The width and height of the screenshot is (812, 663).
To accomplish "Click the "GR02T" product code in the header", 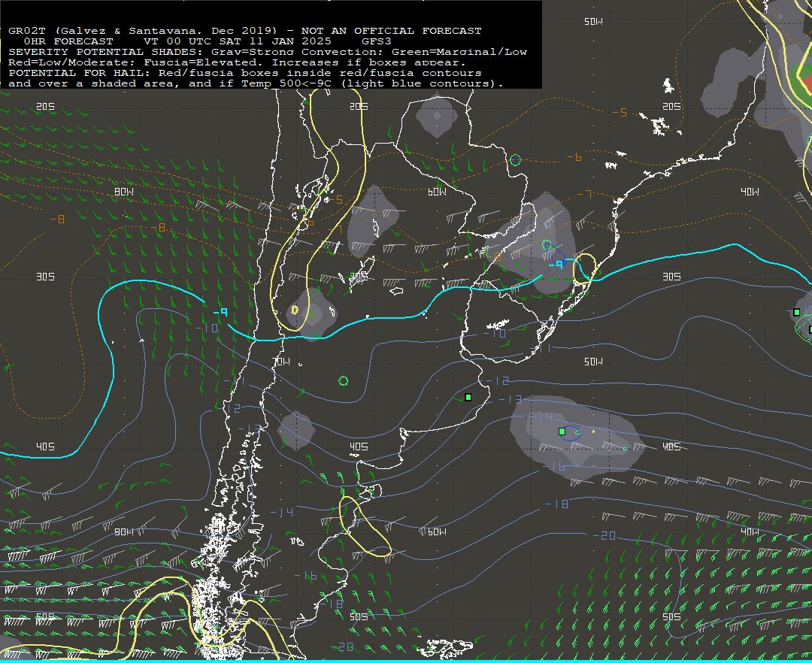I will pos(27,31).
